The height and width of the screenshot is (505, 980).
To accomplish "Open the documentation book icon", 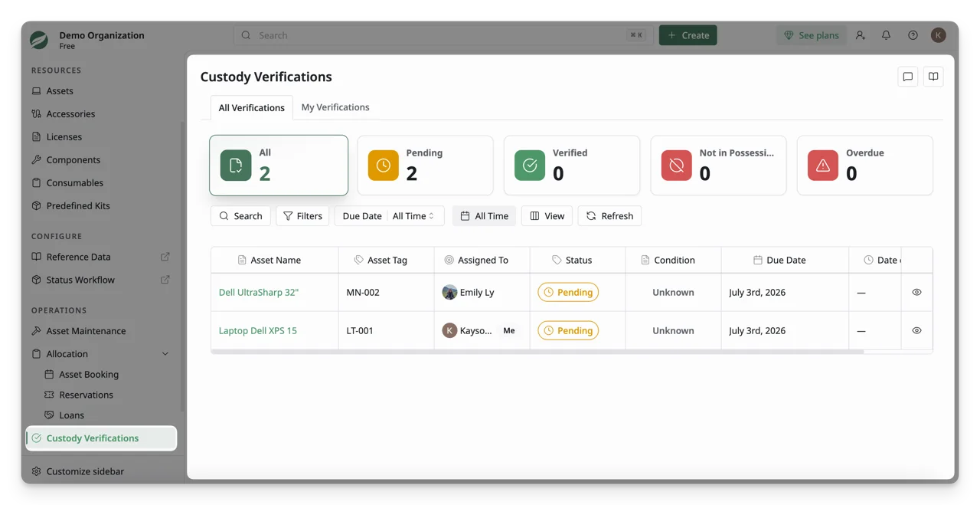I will (933, 77).
